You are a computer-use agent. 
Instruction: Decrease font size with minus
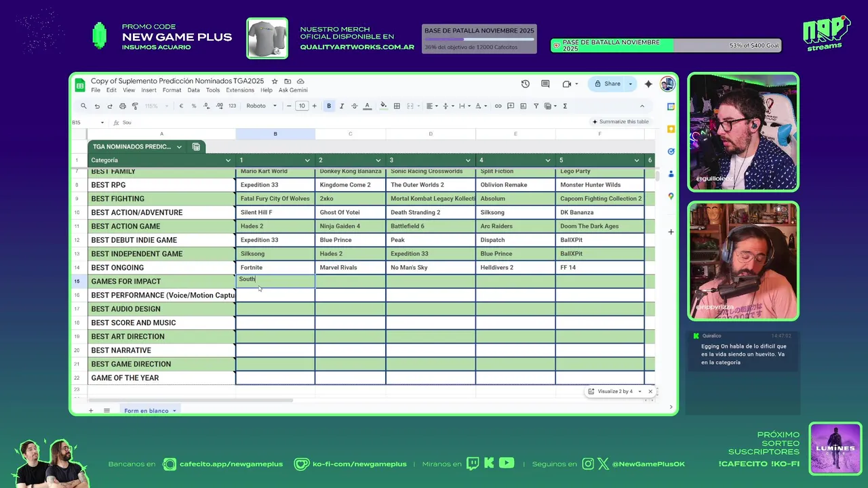289,106
